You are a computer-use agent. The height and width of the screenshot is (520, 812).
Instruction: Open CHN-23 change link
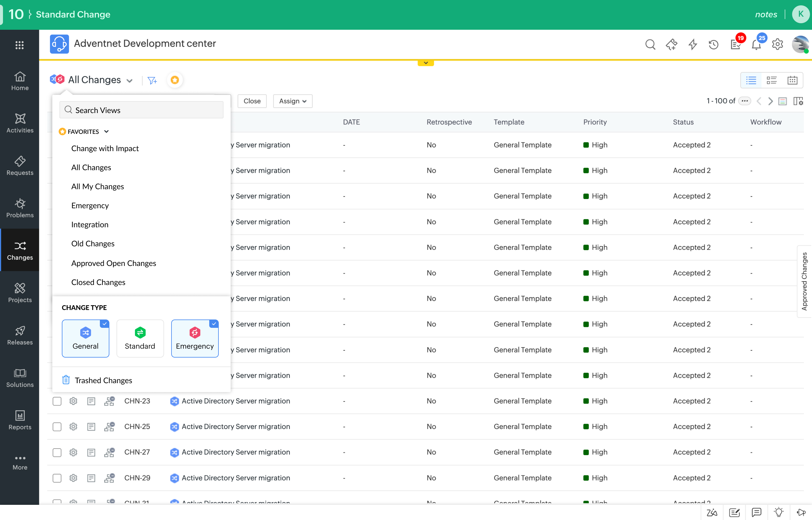[137, 401]
